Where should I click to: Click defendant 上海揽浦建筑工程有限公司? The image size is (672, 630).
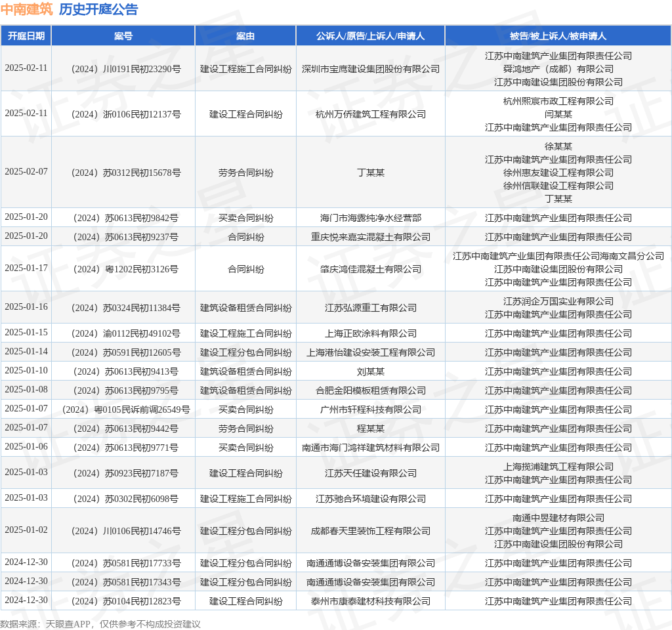tap(558, 467)
